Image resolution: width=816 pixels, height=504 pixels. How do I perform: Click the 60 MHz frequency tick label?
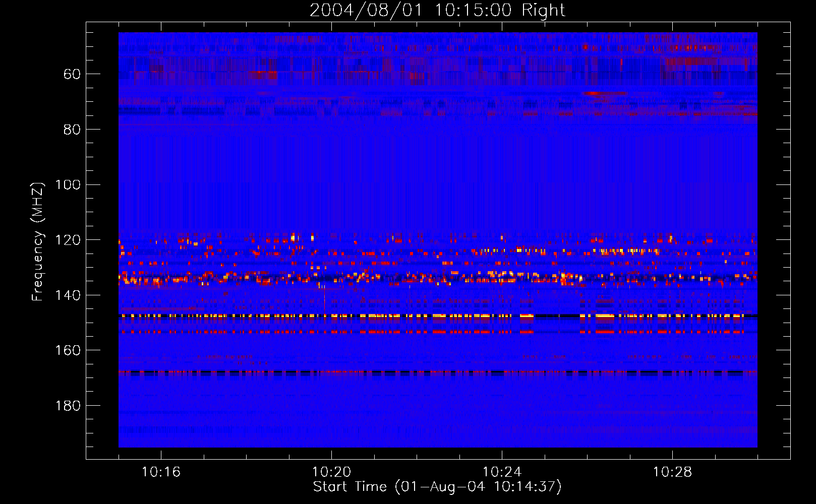72,74
